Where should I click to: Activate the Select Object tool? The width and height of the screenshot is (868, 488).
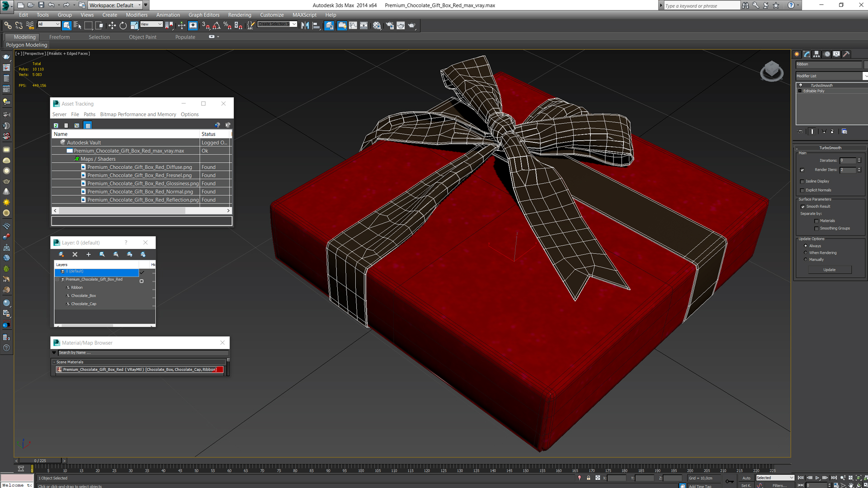66,25
